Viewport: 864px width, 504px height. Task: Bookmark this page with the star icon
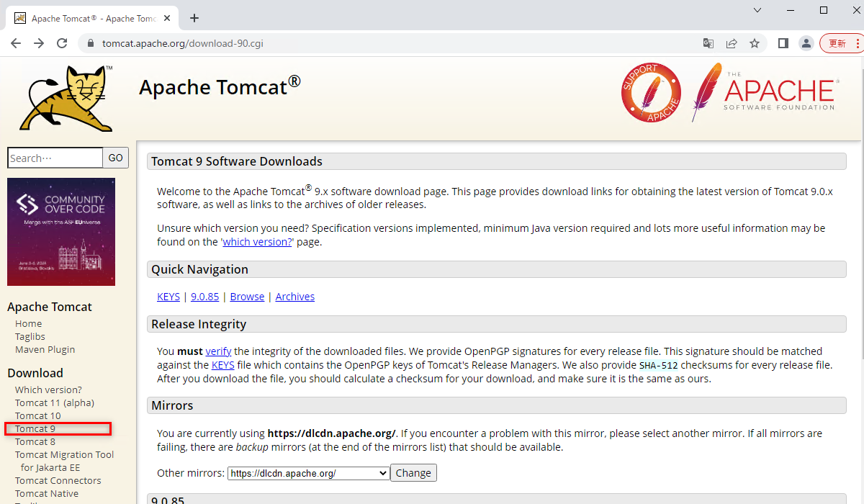click(755, 43)
